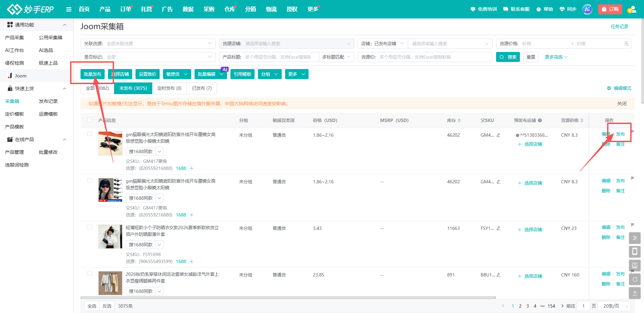This screenshot has width=644, height=313.
Task: Click 设置售价 button
Action: tap(148, 74)
